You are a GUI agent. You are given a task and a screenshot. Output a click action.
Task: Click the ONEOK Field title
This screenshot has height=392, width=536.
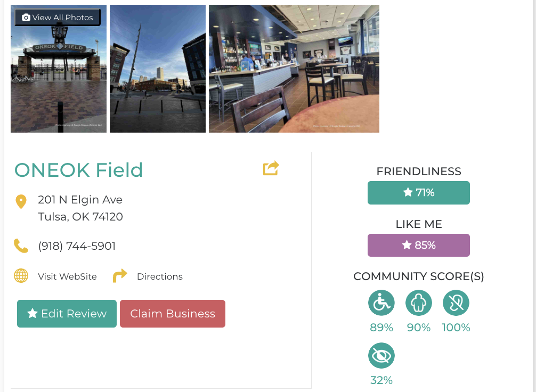click(79, 170)
